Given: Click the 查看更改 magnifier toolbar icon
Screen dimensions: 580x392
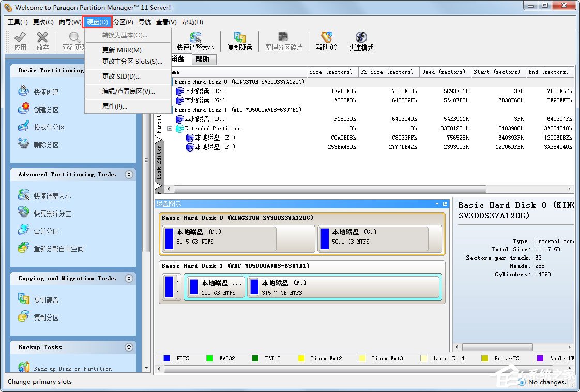Looking at the screenshot, I should coord(74,37).
